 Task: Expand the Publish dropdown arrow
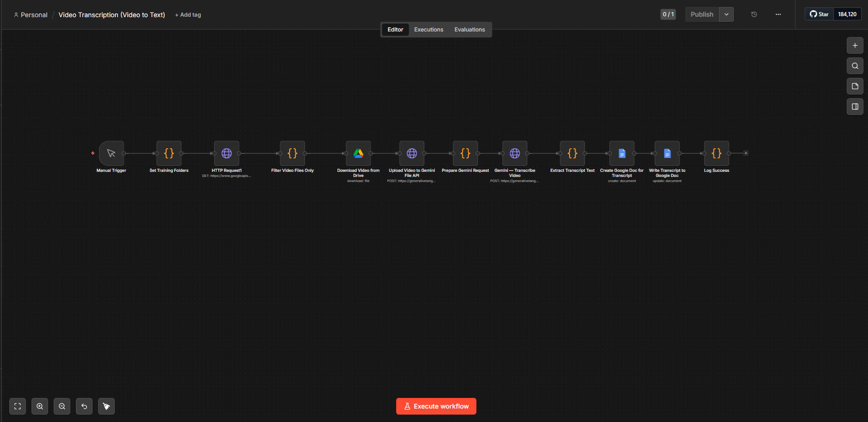[726, 14]
